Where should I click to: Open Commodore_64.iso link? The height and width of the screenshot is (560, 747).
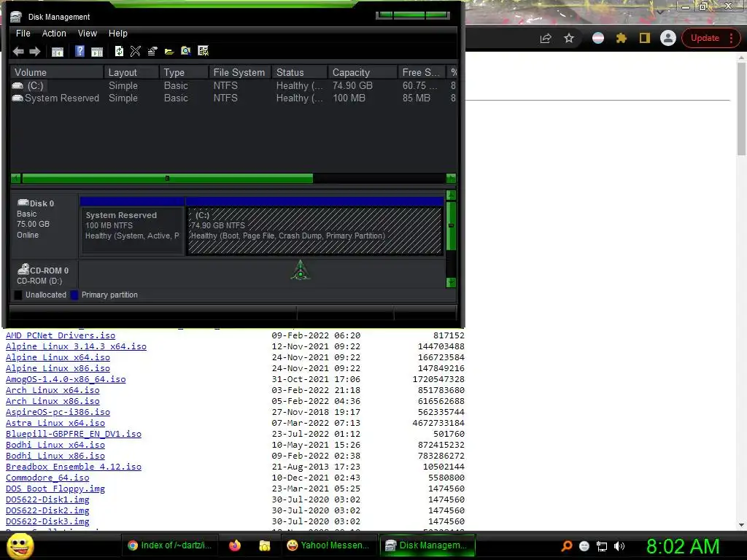pyautogui.click(x=47, y=478)
